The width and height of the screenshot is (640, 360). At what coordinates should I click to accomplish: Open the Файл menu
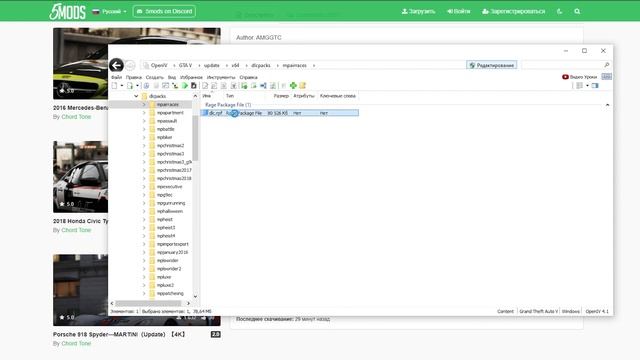click(116, 77)
